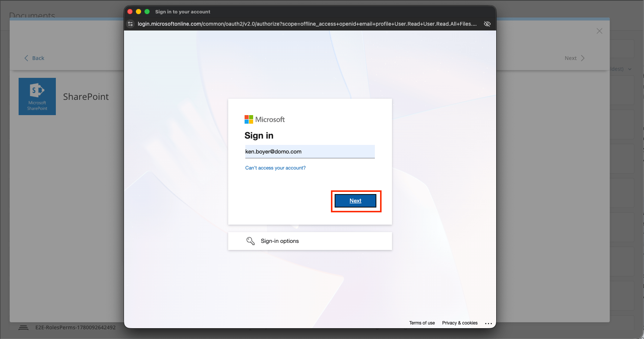Minimize the sign-in window with the yellow button

click(x=138, y=12)
